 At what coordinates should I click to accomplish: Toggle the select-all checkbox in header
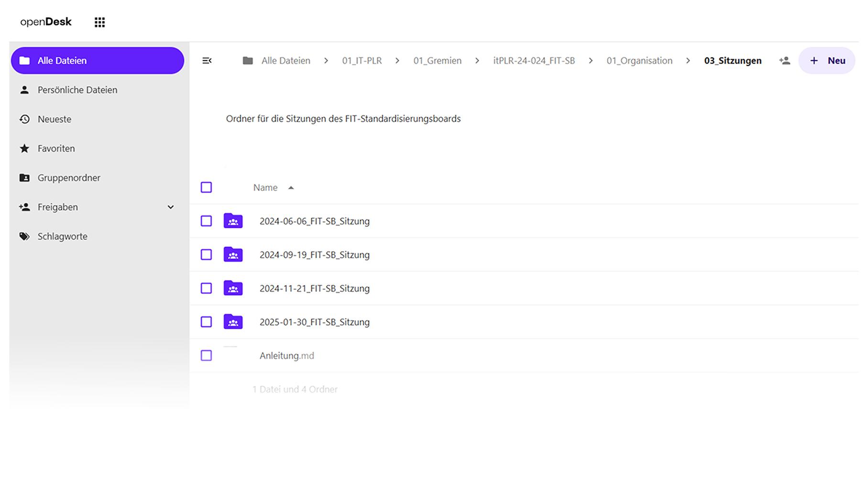click(206, 187)
